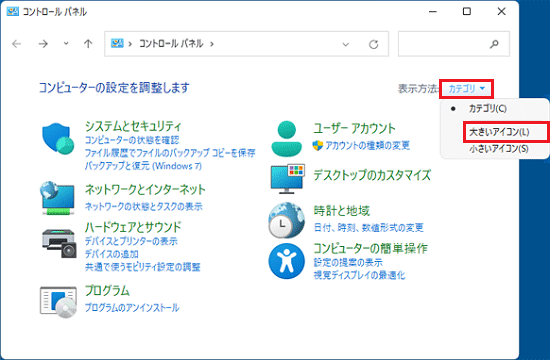
Task: Open ネットワークとインターネット category
Action: [145, 190]
